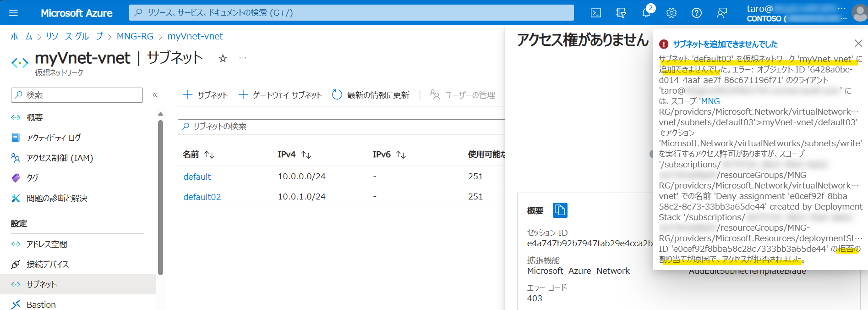Click the 10.0.0.0/24 IPv4 cell
This screenshot has width=868, height=310.
302,177
